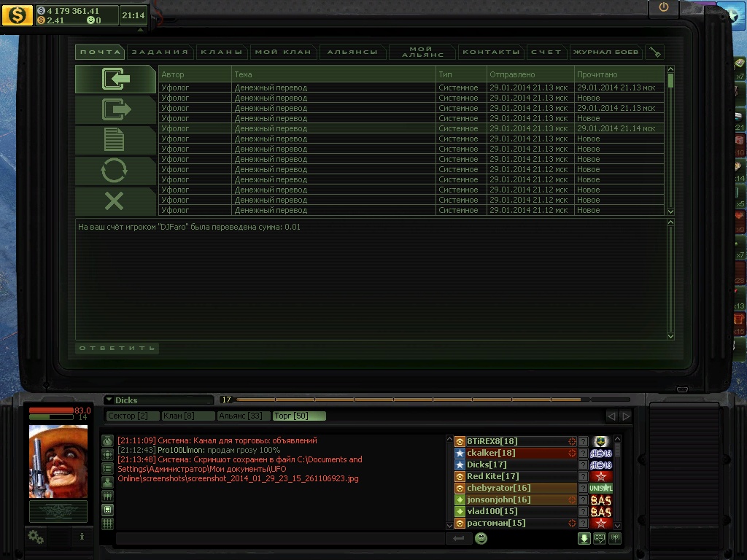Viewport: 747px width, 560px height.
Task: Switch to the ЗАДАНИЯ tab
Action: coord(160,52)
